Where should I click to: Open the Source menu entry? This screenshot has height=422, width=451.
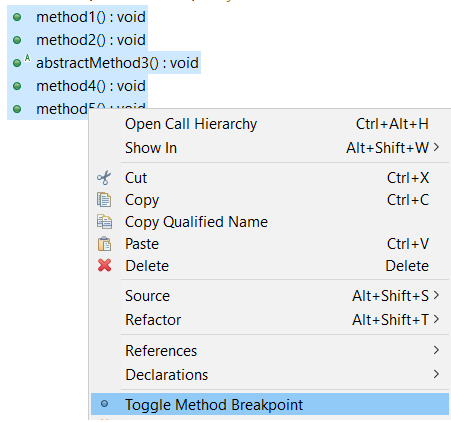coord(270,296)
